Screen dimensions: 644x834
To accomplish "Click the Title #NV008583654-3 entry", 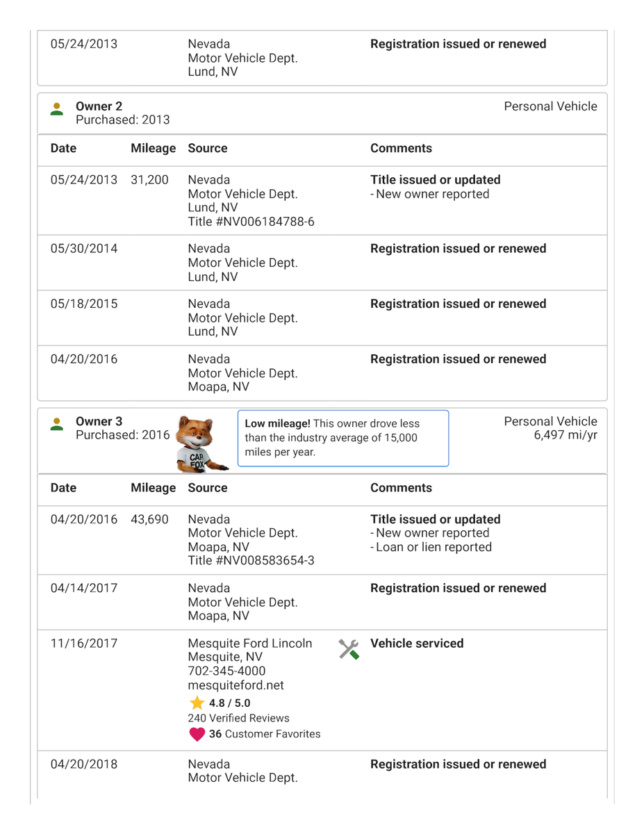I will (x=251, y=561).
